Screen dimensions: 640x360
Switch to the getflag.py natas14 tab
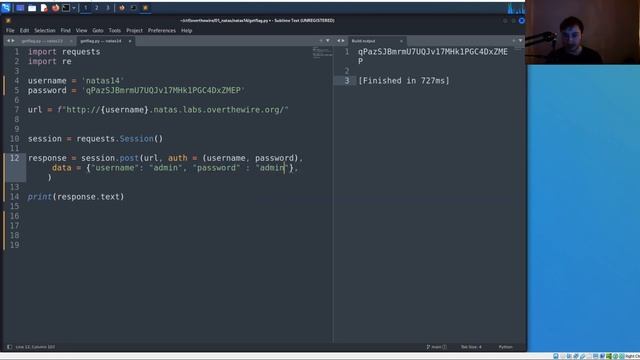(x=101, y=41)
